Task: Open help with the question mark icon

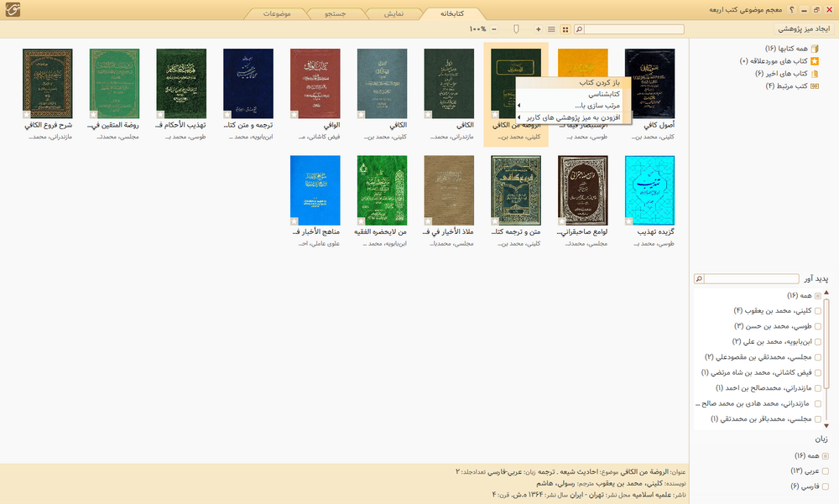Action: click(x=791, y=9)
